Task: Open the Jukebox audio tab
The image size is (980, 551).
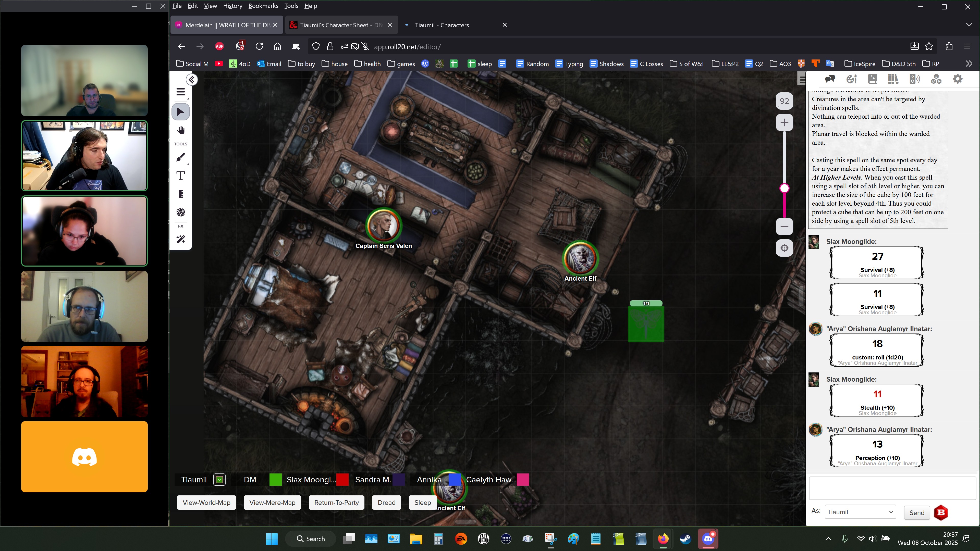Action: point(915,79)
